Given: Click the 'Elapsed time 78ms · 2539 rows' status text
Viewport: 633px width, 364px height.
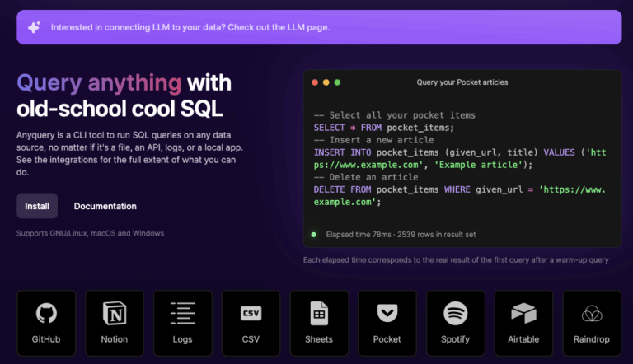Looking at the screenshot, I should click(401, 235).
